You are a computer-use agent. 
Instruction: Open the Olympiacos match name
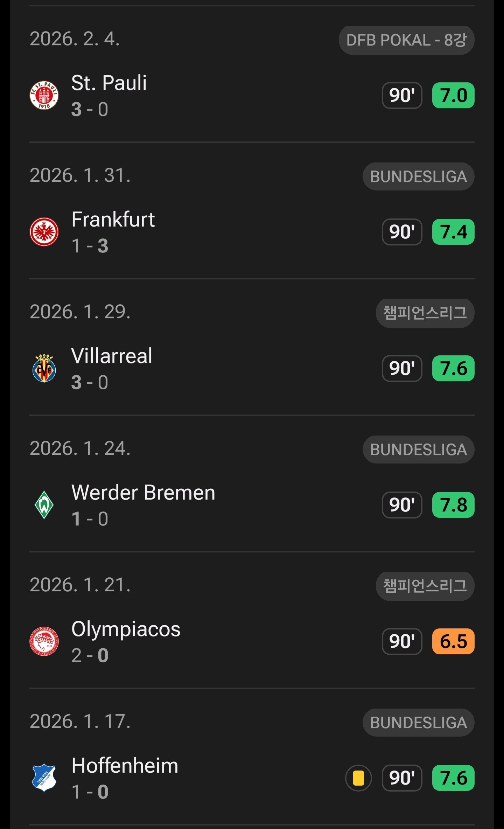click(x=126, y=629)
